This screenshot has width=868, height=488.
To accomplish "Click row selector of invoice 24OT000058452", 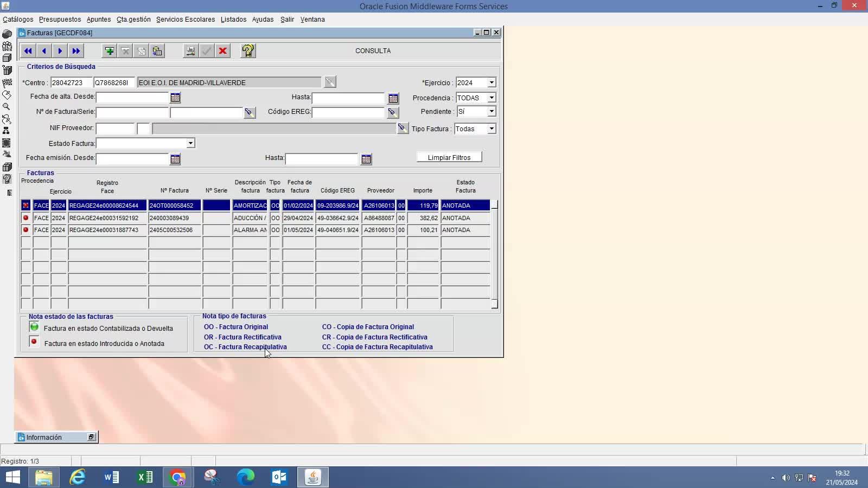I will point(25,206).
